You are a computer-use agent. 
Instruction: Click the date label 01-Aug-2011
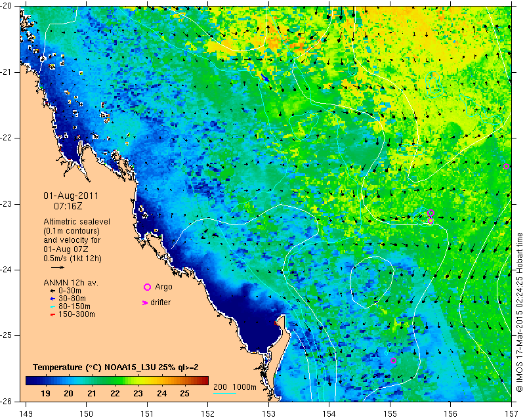(71, 196)
